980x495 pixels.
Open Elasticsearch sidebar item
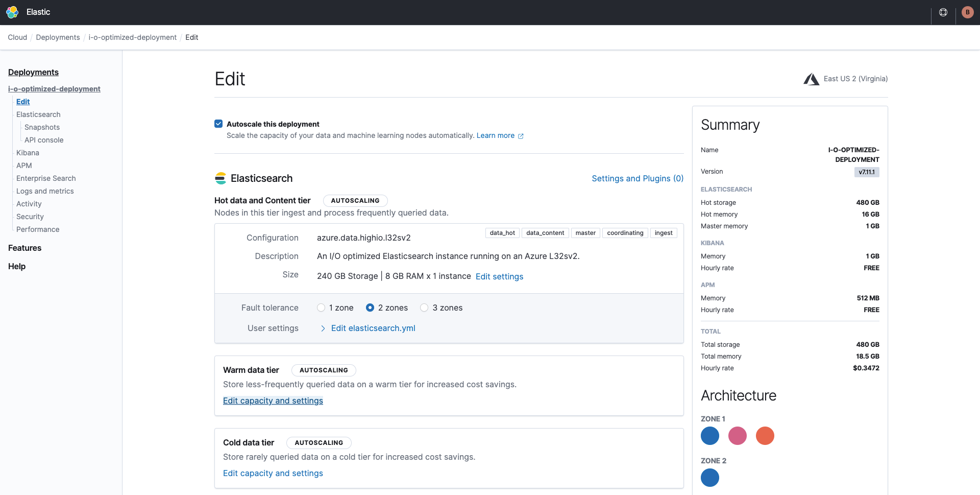pos(38,114)
